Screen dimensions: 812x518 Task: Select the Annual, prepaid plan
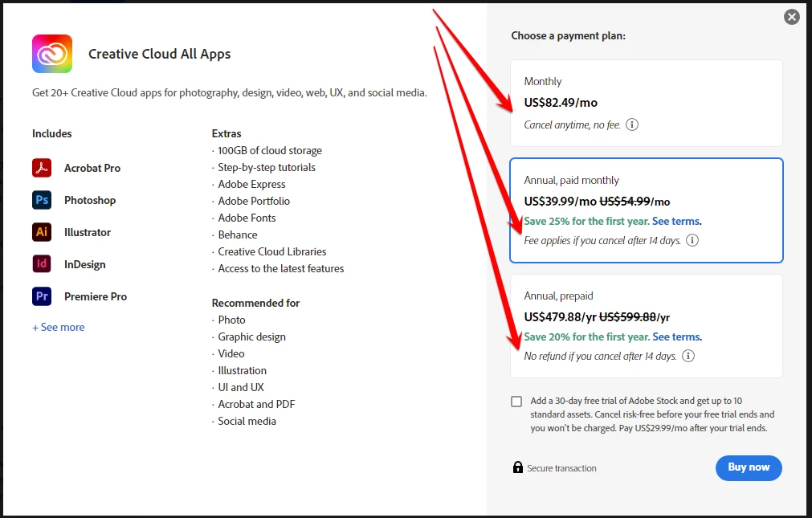[x=647, y=326]
